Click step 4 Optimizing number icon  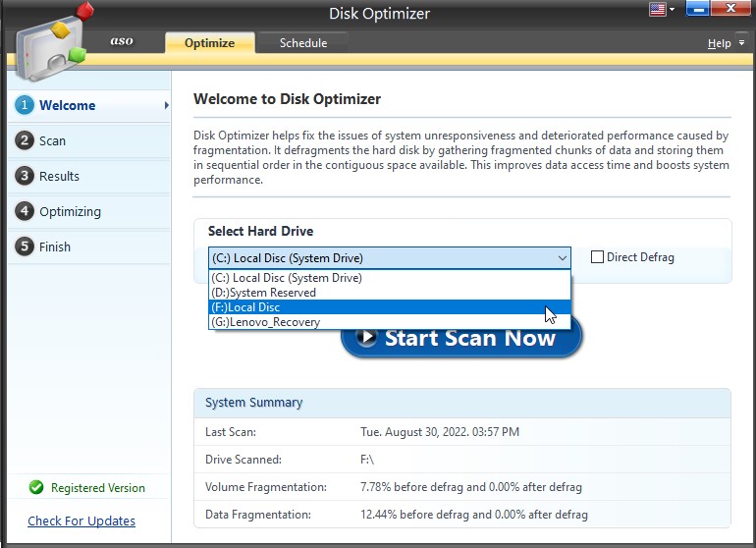[25, 211]
